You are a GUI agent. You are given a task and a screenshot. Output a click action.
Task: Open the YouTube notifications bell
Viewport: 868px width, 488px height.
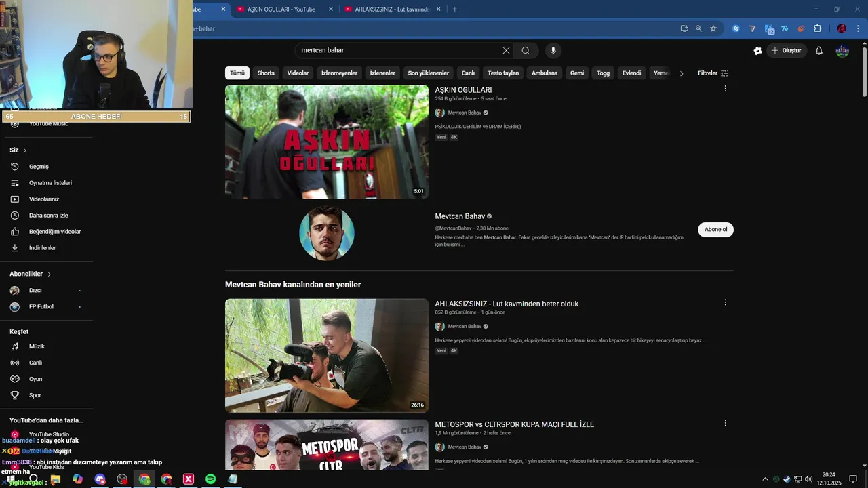819,50
